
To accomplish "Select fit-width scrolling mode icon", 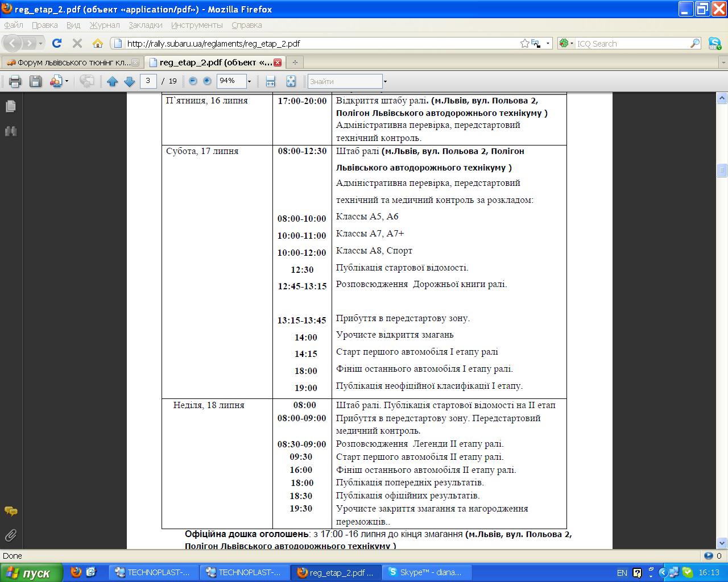I will (x=271, y=81).
